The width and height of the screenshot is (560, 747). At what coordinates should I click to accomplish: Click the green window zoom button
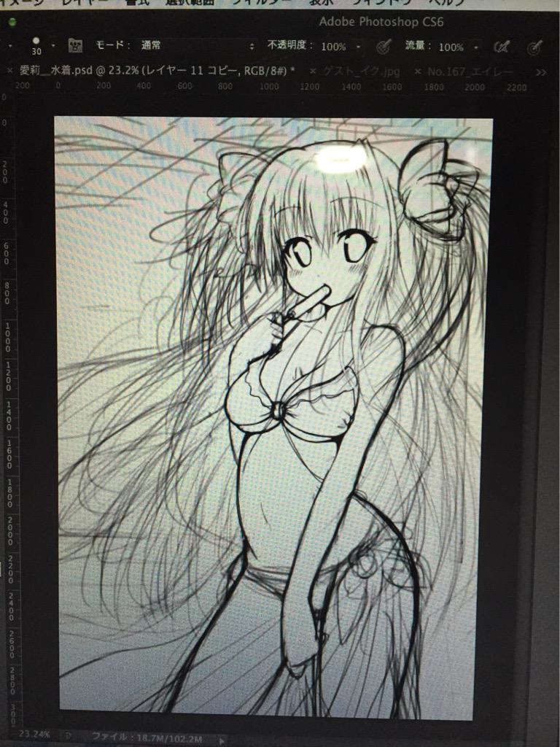point(12,22)
